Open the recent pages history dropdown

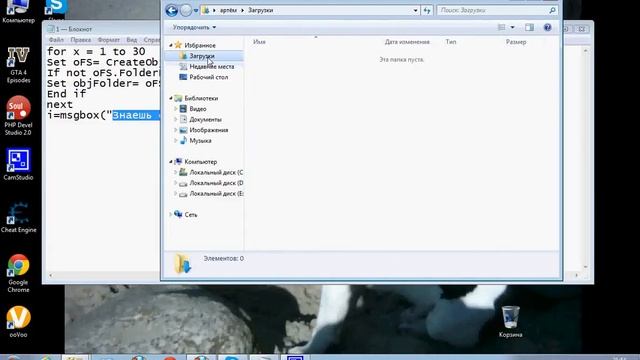click(x=196, y=11)
